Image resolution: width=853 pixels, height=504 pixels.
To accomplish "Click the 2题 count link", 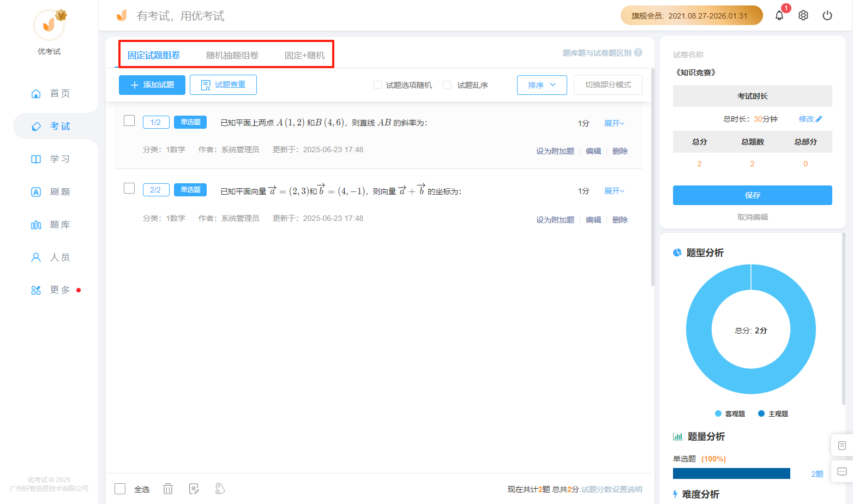I will (817, 474).
